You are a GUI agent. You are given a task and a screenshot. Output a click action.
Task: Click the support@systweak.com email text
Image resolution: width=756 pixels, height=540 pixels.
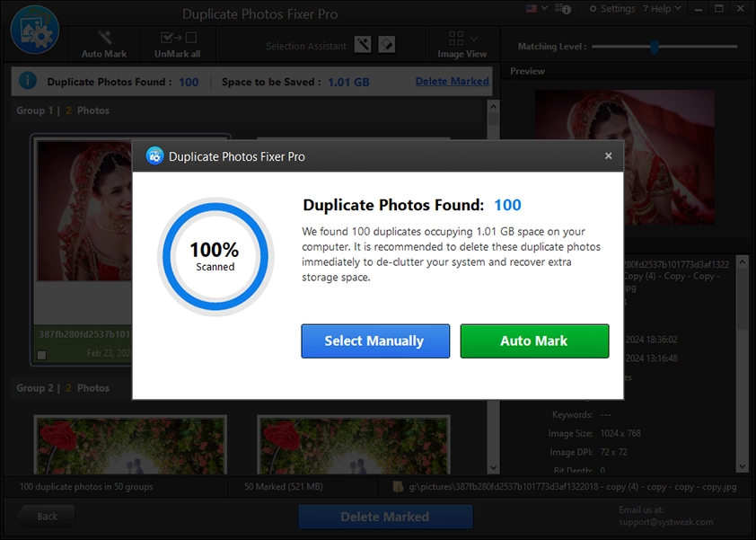click(x=666, y=522)
